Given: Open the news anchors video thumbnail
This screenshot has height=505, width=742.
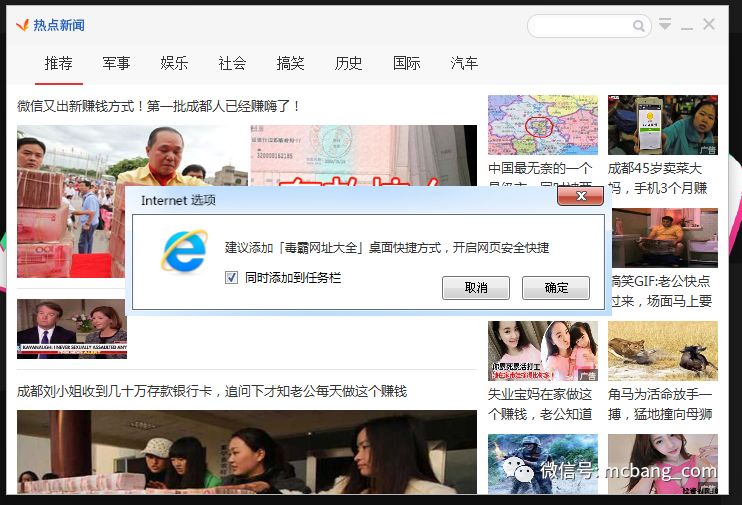Looking at the screenshot, I should point(72,329).
